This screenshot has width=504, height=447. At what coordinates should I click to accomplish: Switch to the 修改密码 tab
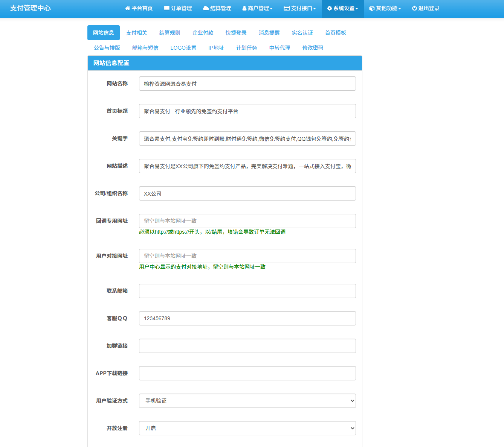tap(313, 48)
